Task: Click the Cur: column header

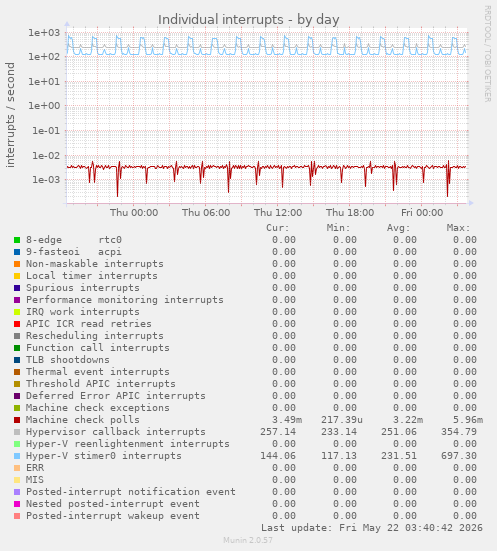Action: tap(277, 228)
